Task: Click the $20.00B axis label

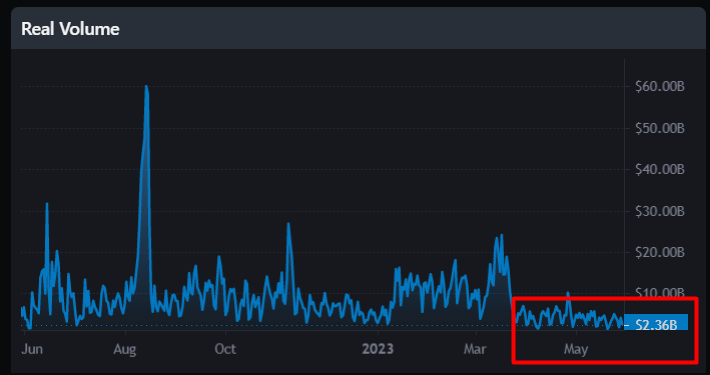Action: (660, 253)
